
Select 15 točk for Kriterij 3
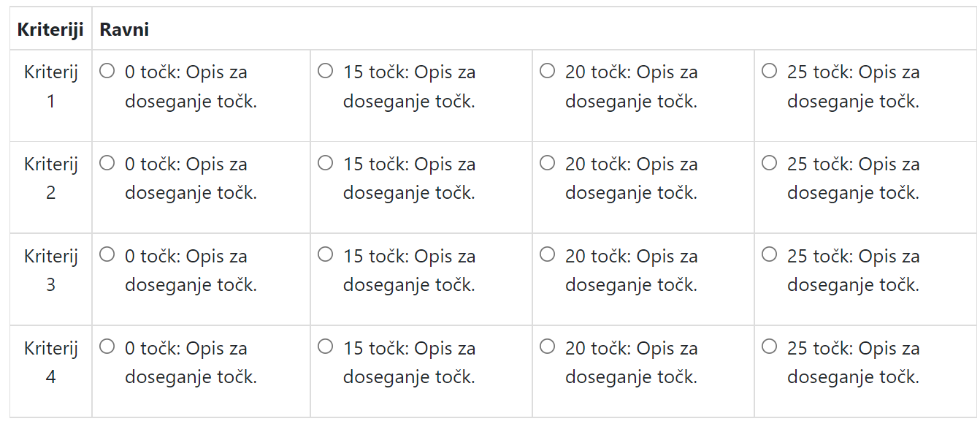tap(326, 254)
